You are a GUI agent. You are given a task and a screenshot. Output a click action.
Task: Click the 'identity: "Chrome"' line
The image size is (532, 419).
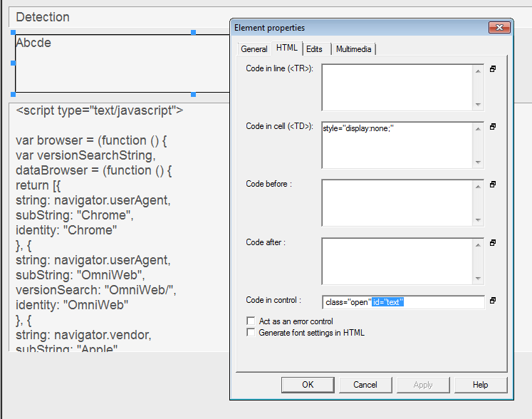coord(66,230)
